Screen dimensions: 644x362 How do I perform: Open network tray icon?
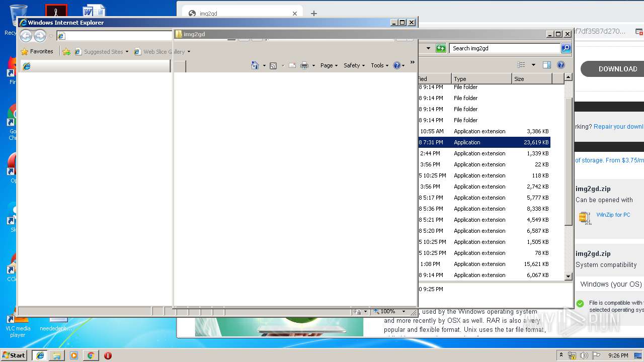pyautogui.click(x=572, y=355)
